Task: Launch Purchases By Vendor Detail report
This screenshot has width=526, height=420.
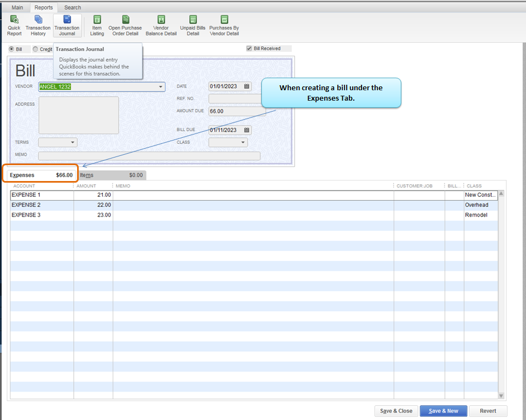Action: pos(224,26)
